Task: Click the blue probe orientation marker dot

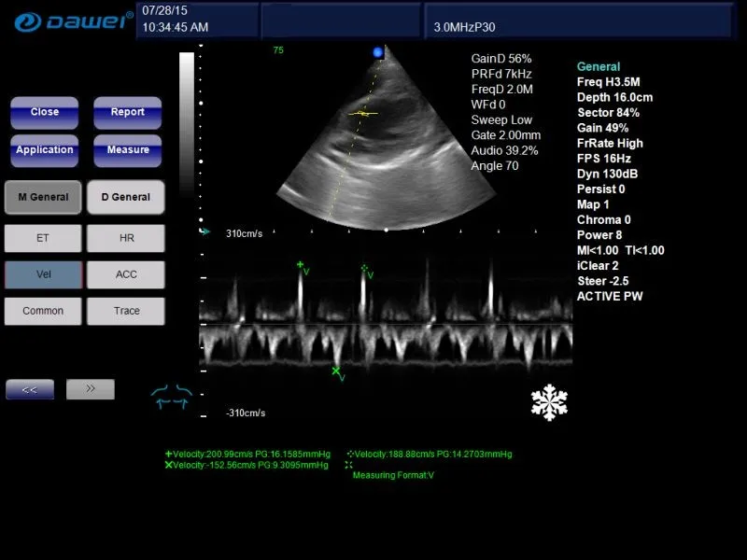Action: pyautogui.click(x=378, y=53)
